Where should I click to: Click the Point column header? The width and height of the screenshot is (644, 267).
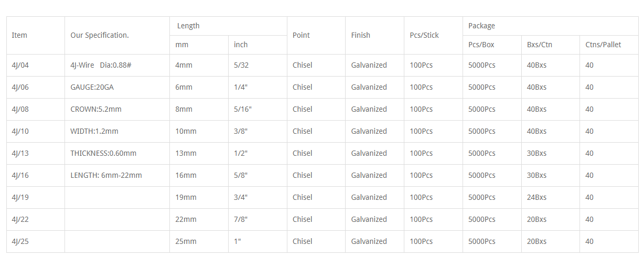[x=316, y=35]
